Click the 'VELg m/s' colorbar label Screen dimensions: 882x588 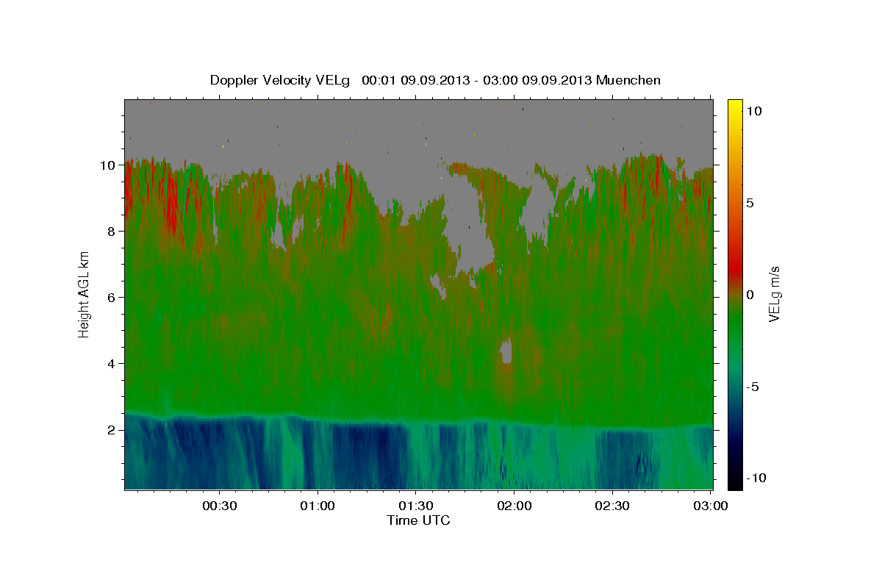point(774,295)
